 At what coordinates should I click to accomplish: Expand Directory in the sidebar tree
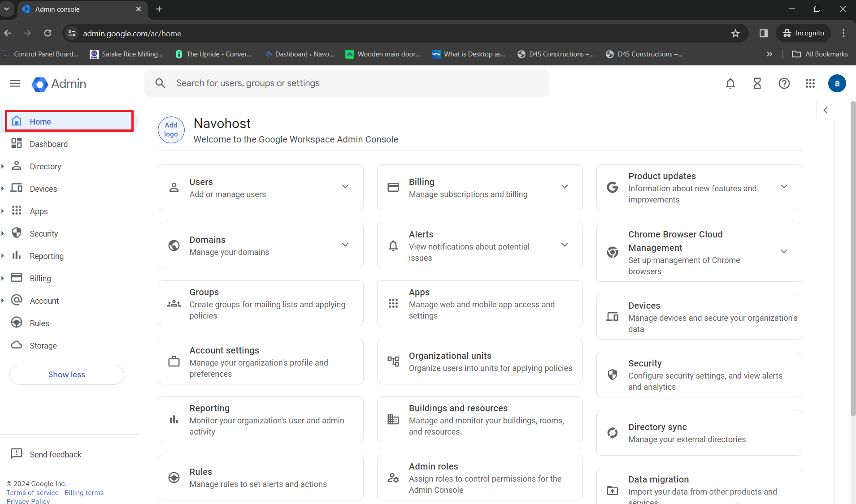coord(3,166)
